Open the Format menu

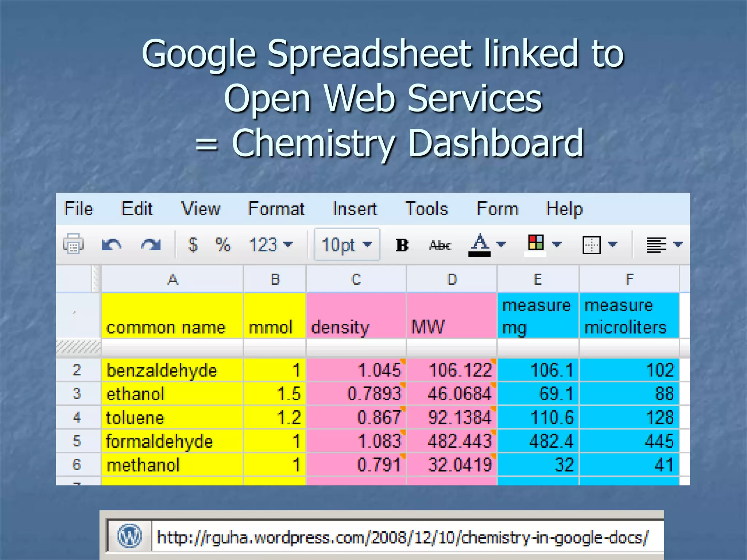coord(276,209)
